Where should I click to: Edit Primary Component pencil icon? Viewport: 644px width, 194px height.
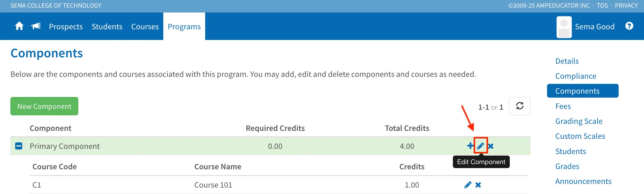point(480,146)
